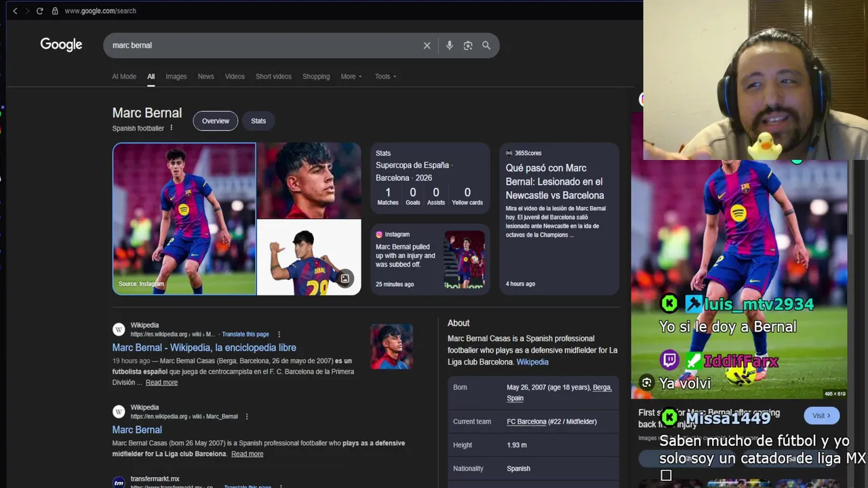Select the All results tab
This screenshot has width=868, height=488.
click(151, 77)
